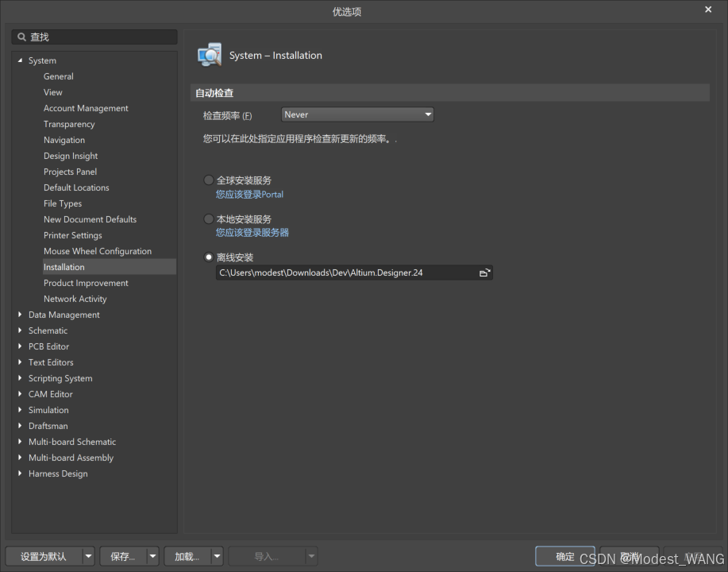Image resolution: width=728 pixels, height=572 pixels.
Task: Open the 加载 dropdown arrow
Action: [217, 556]
